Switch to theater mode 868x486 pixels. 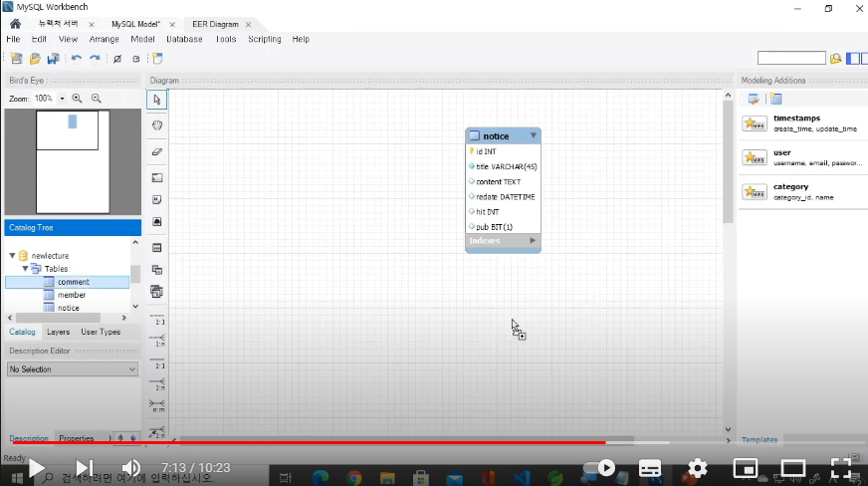pyautogui.click(x=792, y=468)
